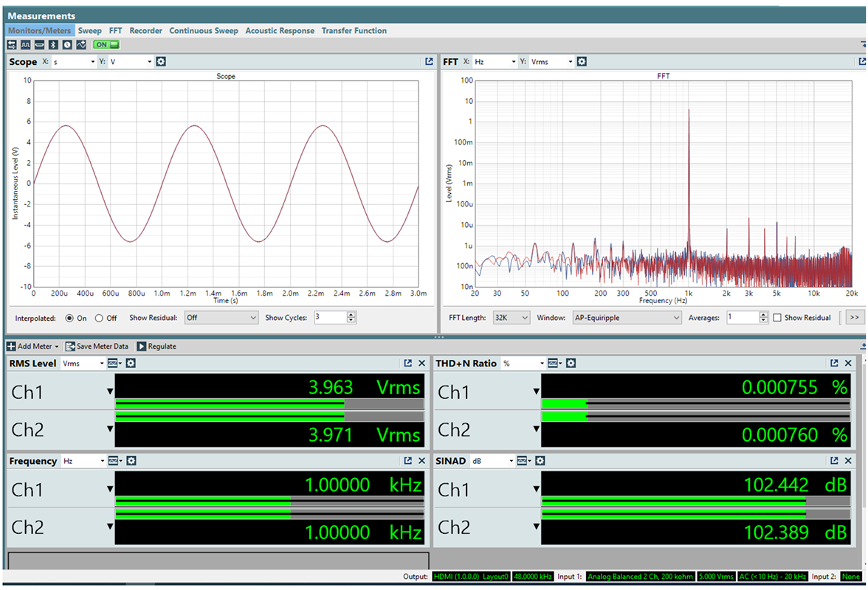Click the Show Cycles input field
This screenshot has width=868, height=590.
pos(328,318)
